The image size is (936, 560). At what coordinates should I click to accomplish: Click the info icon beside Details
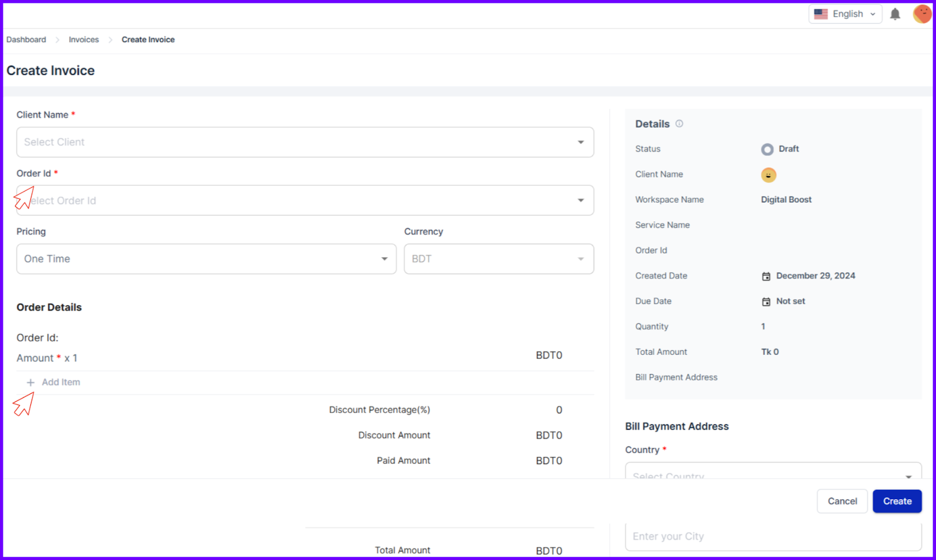pyautogui.click(x=679, y=123)
